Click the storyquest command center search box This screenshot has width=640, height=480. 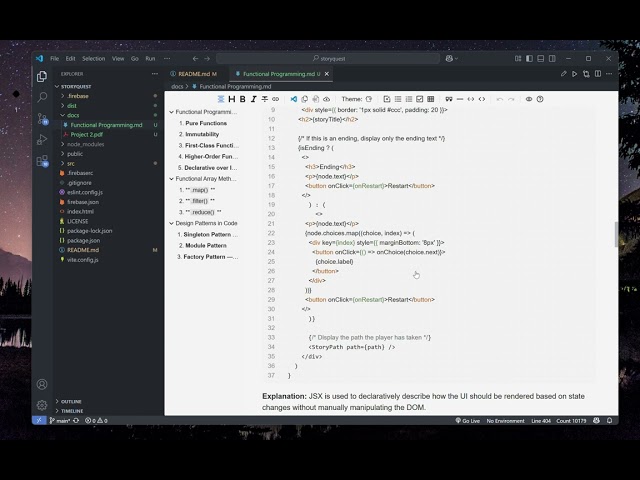(x=328, y=59)
